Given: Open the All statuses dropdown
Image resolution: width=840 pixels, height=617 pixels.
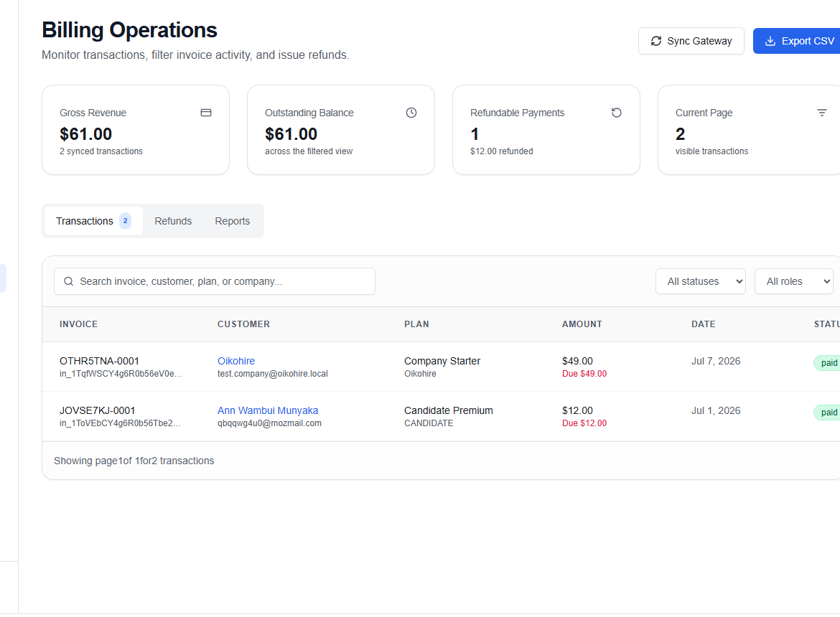Looking at the screenshot, I should click(x=701, y=281).
